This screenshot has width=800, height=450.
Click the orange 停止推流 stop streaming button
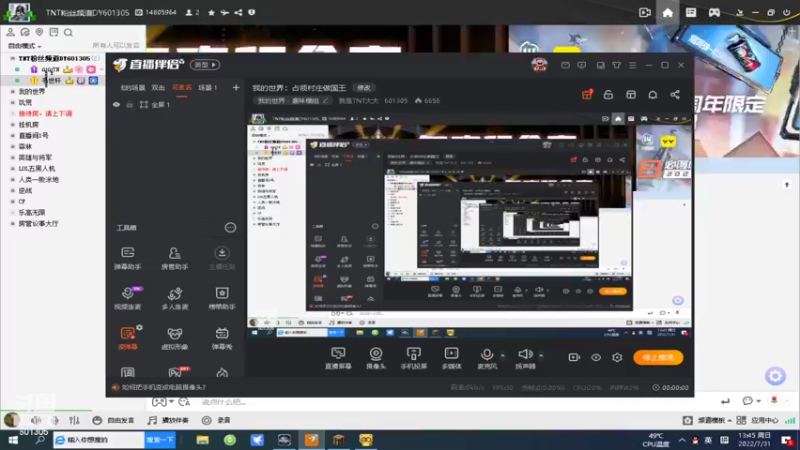click(658, 357)
